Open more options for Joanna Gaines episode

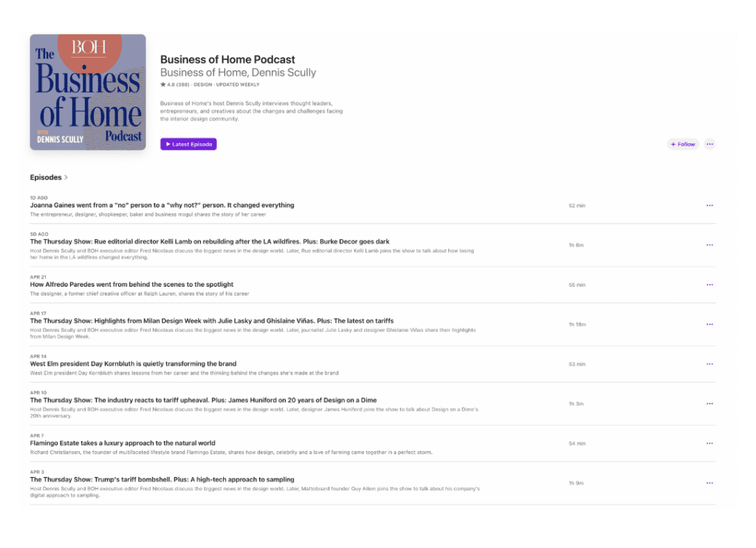pos(709,205)
